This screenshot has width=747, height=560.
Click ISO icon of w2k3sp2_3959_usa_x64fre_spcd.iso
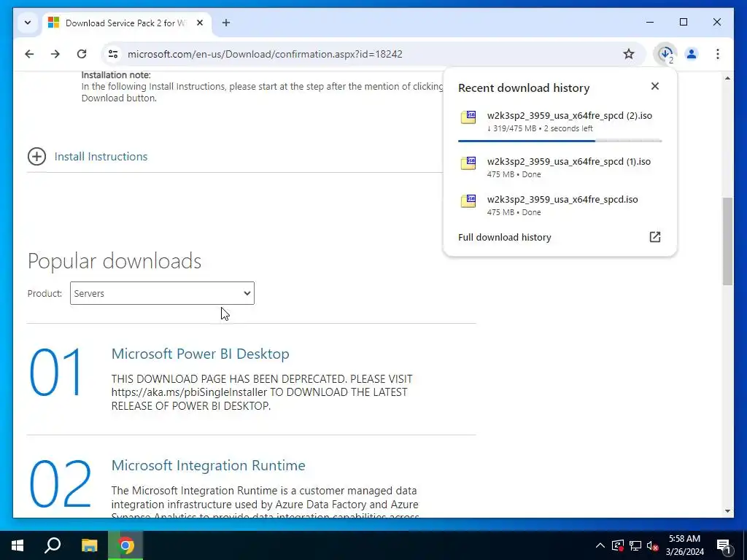[x=468, y=201]
